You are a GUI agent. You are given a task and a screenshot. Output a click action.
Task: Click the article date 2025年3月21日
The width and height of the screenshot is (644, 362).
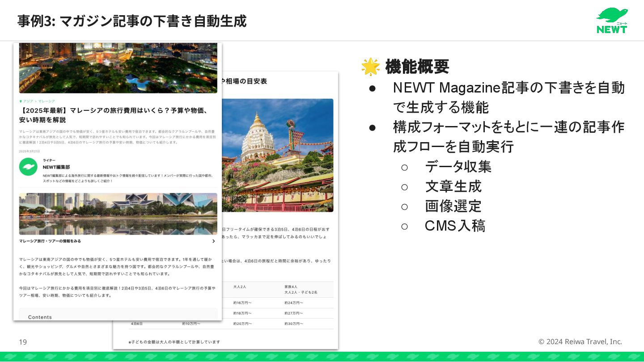(x=30, y=152)
